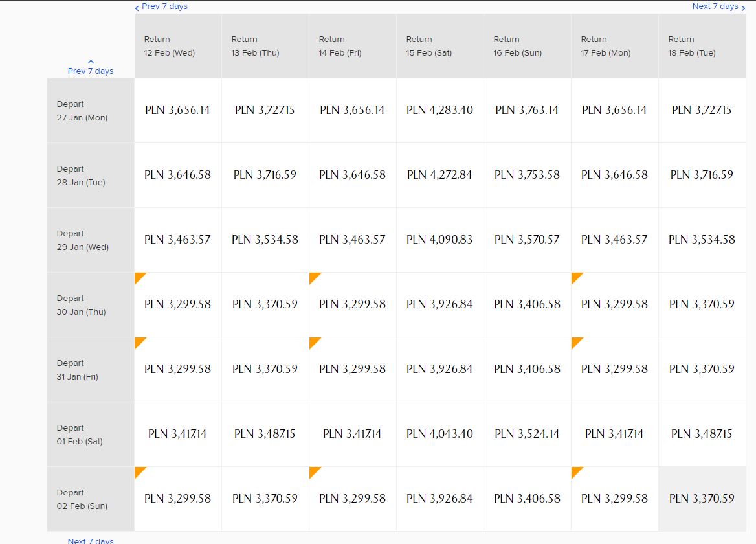Select fare departing 02 Feb returning 15 Feb
756x544 pixels.
439,499
